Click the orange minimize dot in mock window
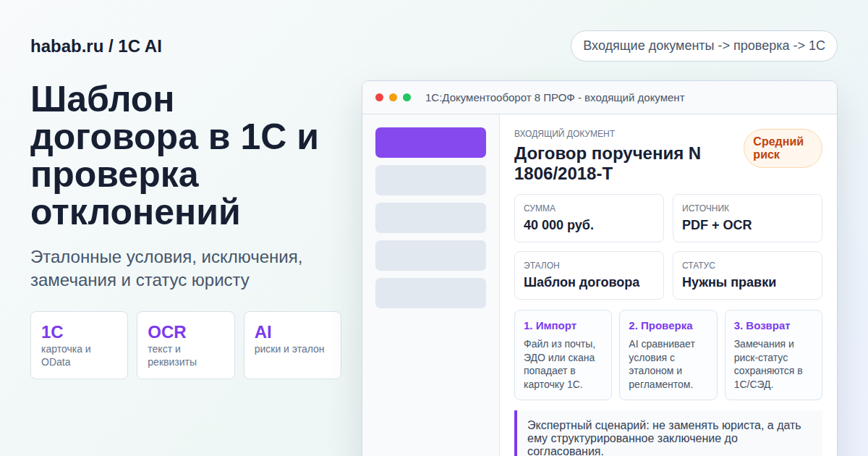The width and height of the screenshot is (868, 456). coord(393,98)
